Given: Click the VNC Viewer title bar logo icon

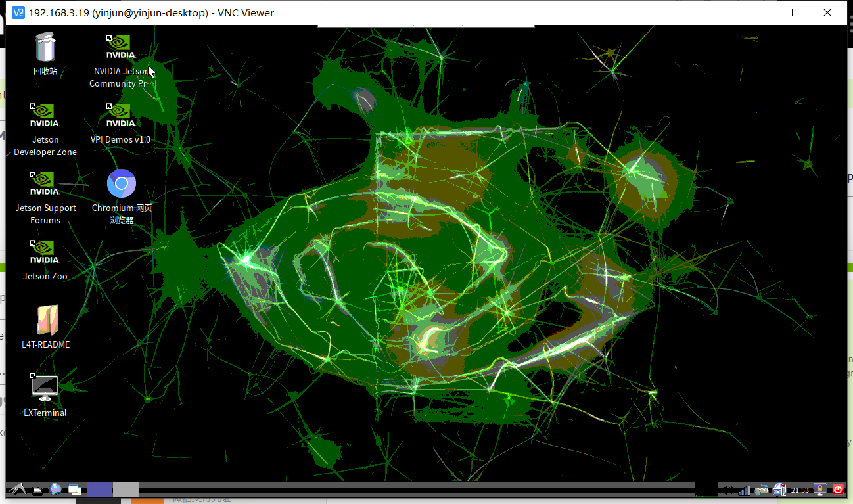Looking at the screenshot, I should click(x=18, y=12).
